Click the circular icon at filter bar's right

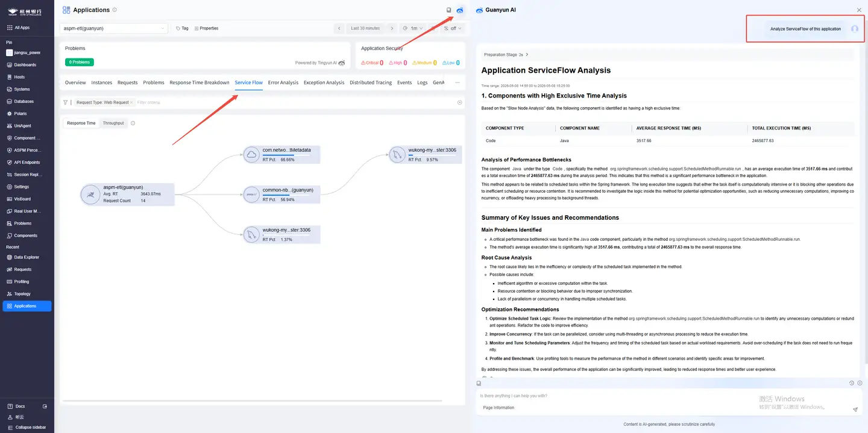click(460, 102)
